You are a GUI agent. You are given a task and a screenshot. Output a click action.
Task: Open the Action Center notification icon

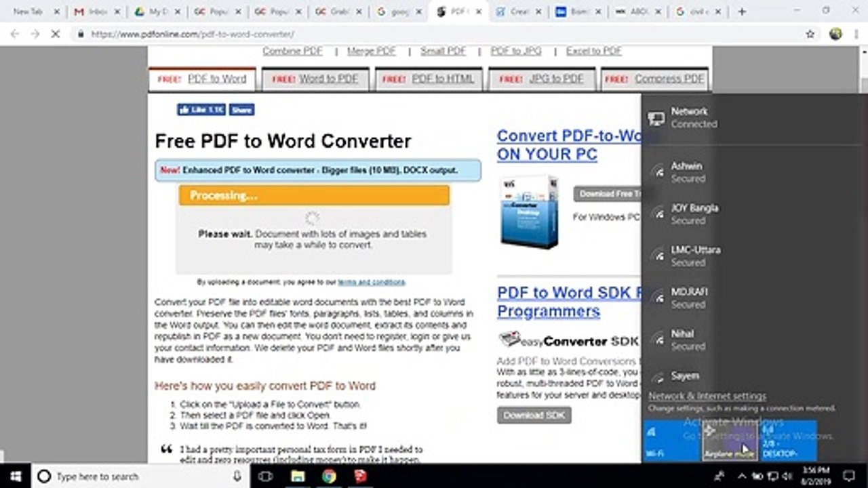[849, 476]
